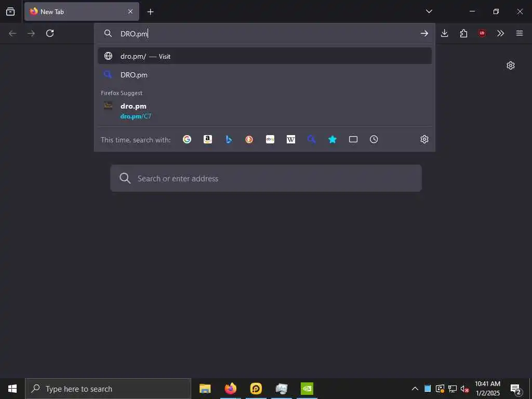The height and width of the screenshot is (399, 532).
Task: Search this time with Amazon
Action: (208, 139)
